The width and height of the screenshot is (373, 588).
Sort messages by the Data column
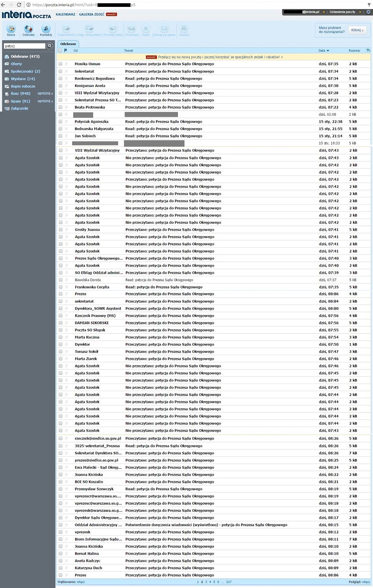coord(324,51)
